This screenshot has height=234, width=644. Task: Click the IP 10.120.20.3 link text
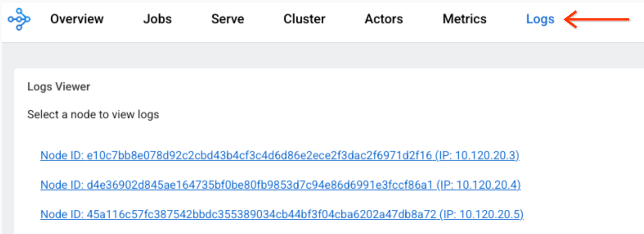point(478,156)
